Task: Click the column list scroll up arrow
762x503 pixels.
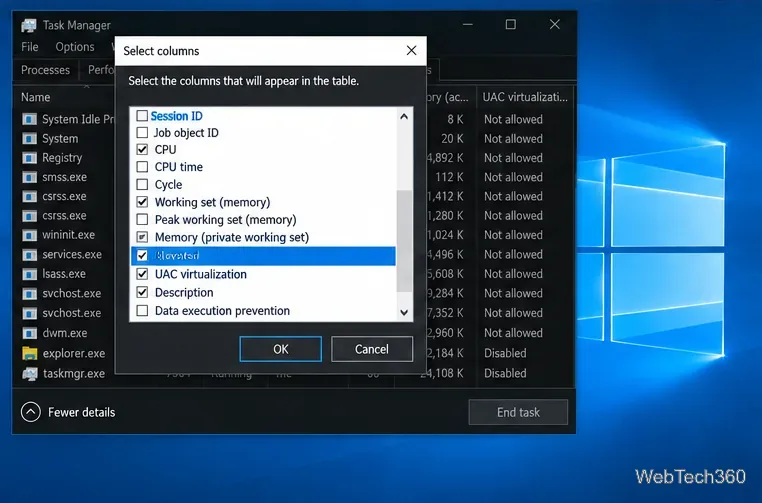Action: 404,117
